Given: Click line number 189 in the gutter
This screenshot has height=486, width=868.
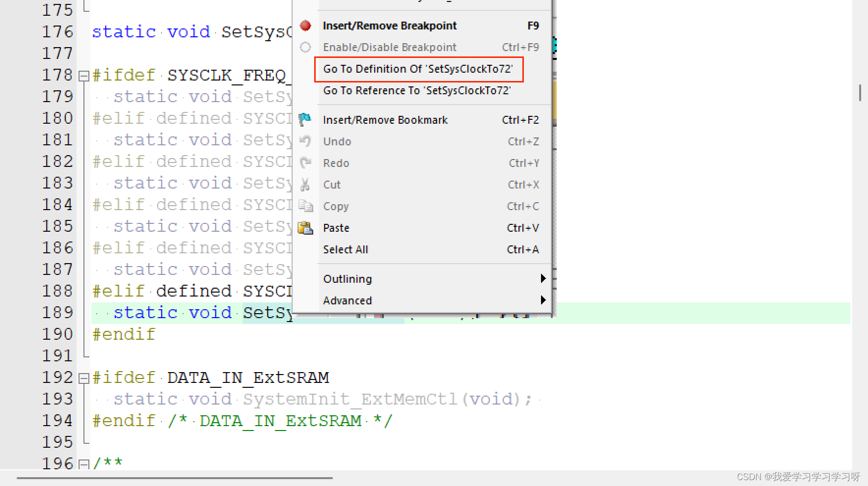Looking at the screenshot, I should coord(57,313).
